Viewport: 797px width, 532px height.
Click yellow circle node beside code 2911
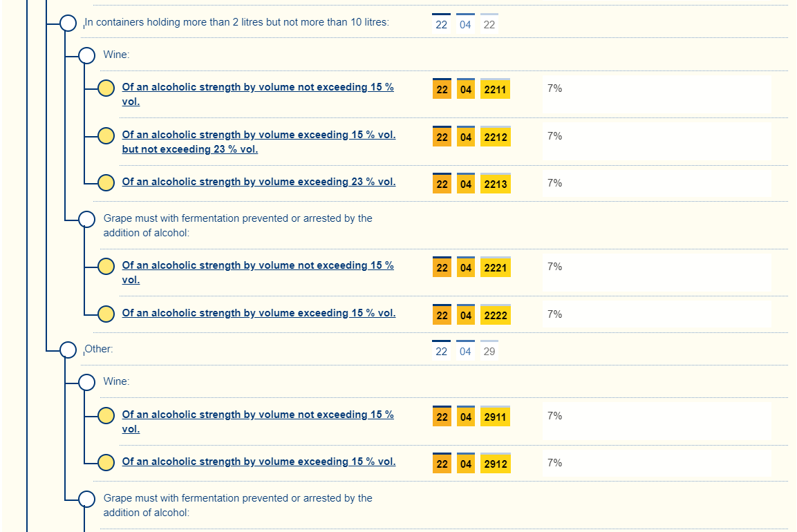pyautogui.click(x=106, y=416)
